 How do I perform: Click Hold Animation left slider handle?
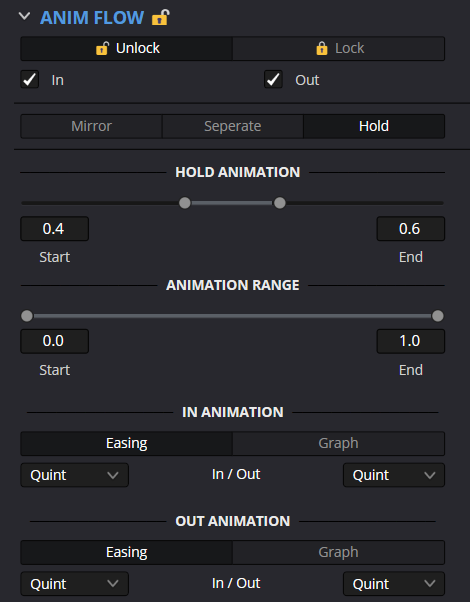185,203
